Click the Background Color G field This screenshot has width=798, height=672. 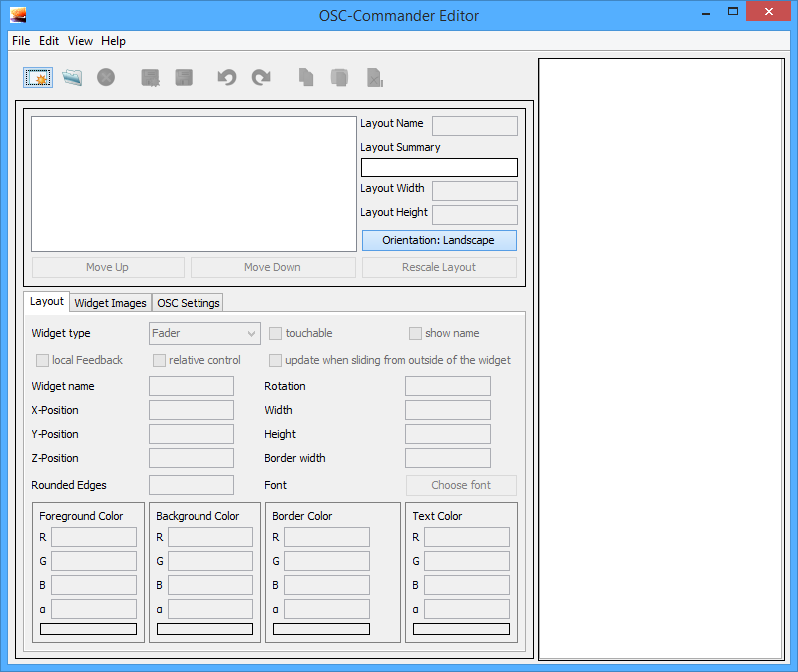point(210,561)
